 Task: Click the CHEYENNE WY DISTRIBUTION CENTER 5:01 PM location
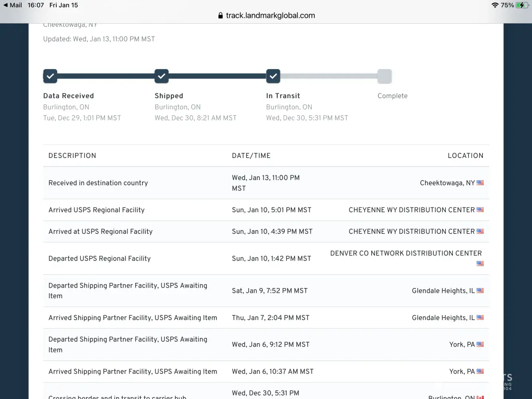pos(411,210)
